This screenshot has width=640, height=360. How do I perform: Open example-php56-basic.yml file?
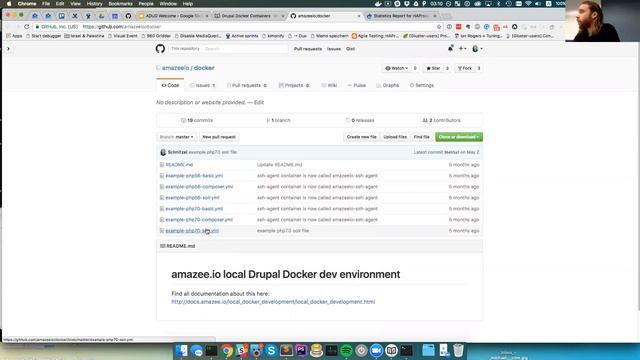[x=194, y=176]
